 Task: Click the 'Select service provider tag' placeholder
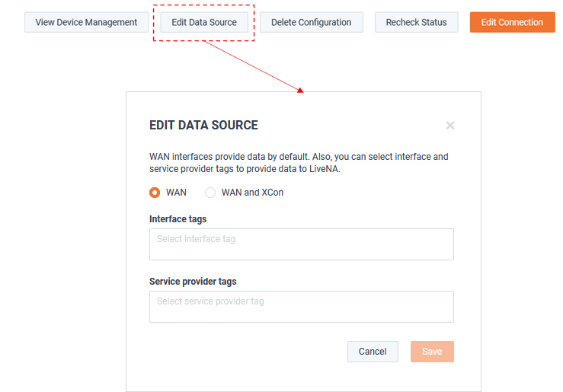[210, 301]
